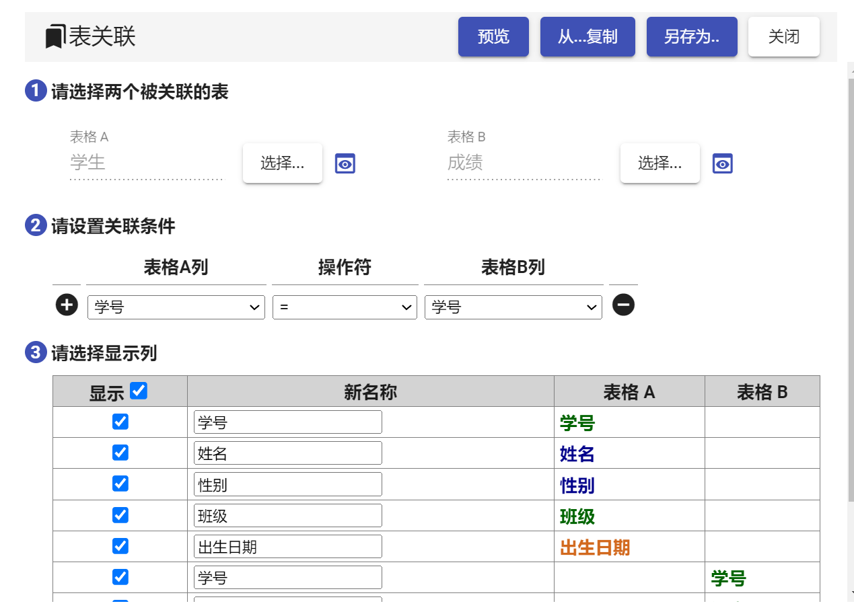This screenshot has height=616, width=854.
Task: Open the 表格A列 column dropdown
Action: 176,307
